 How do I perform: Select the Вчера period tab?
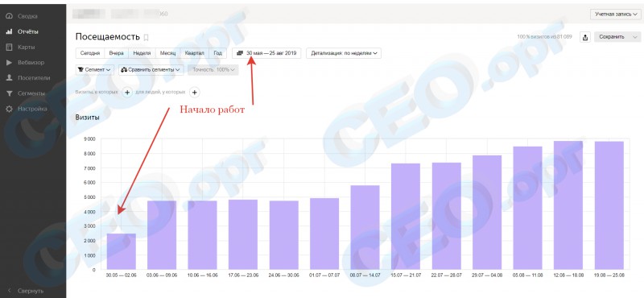116,53
